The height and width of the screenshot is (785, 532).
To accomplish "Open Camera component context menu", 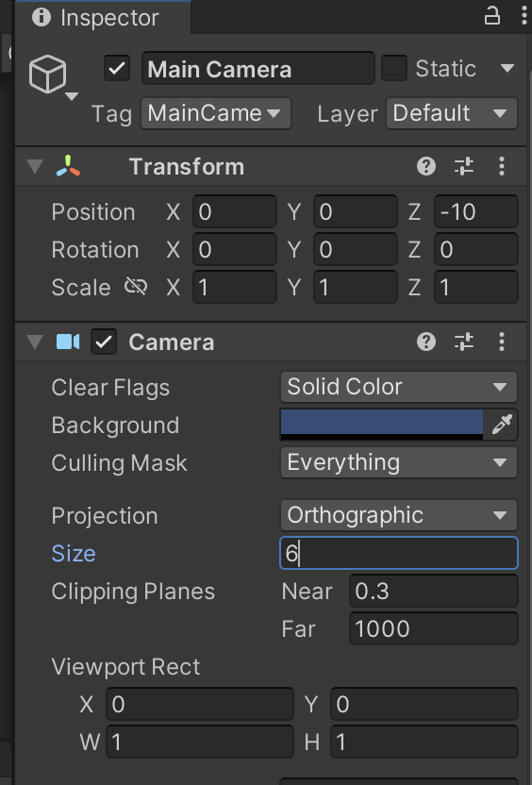I will (502, 342).
